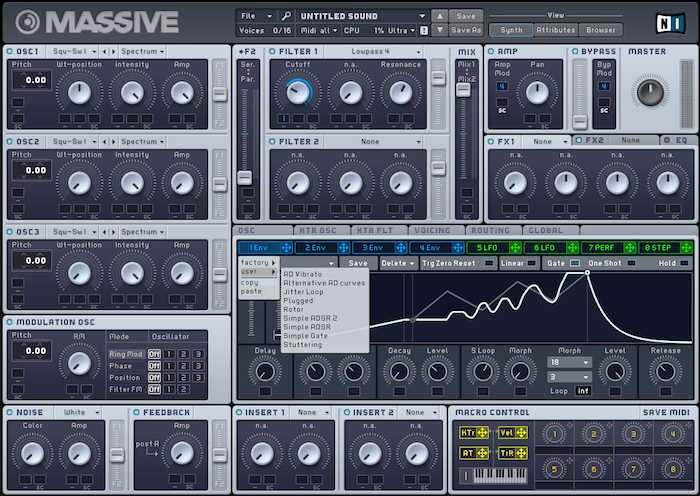Click the SAVE MIDI button
Image resolution: width=700 pixels, height=496 pixels.
coord(666,413)
